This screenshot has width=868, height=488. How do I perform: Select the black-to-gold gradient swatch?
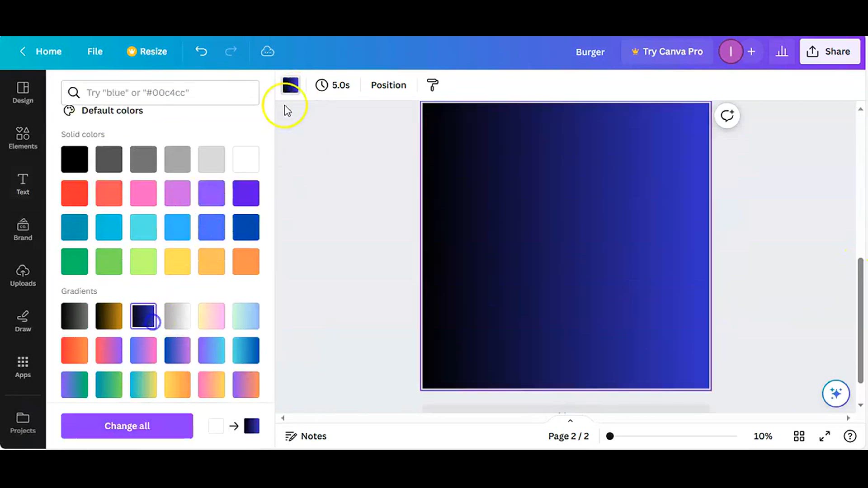tap(109, 316)
